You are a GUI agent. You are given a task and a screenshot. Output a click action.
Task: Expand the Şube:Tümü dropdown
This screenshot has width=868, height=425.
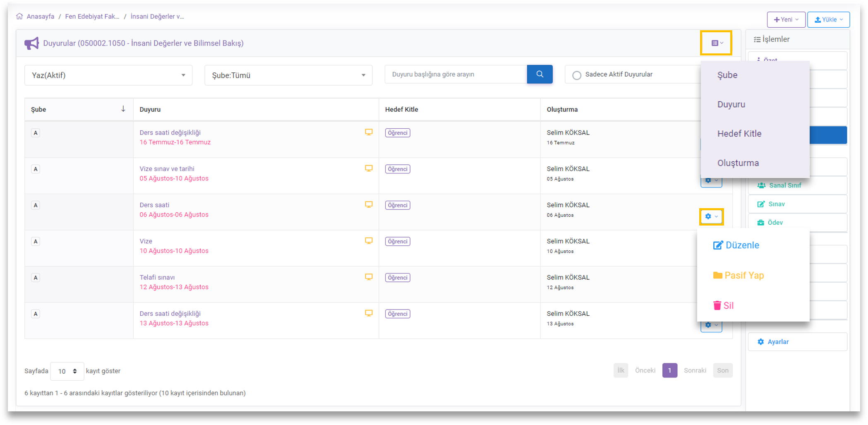coord(288,75)
